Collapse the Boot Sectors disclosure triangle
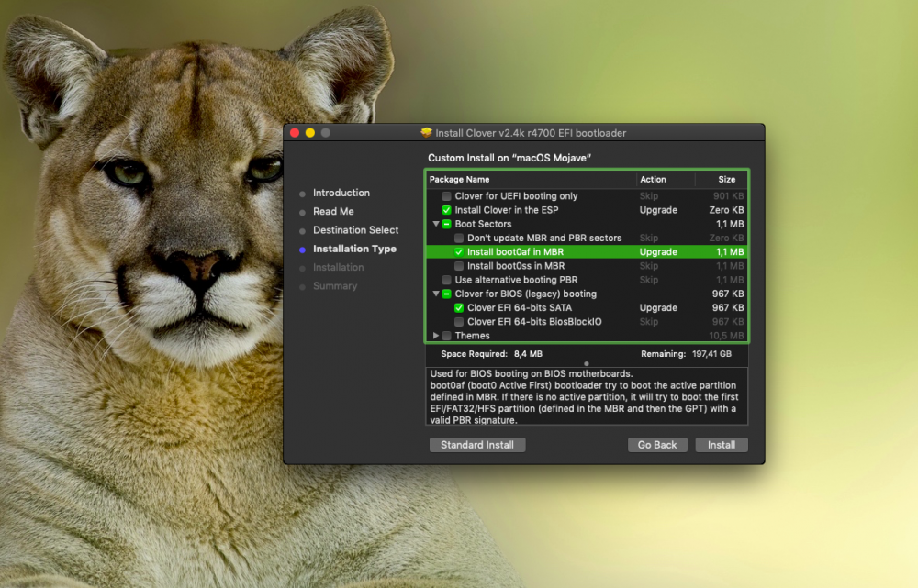Viewport: 918px width, 588px height. point(436,224)
